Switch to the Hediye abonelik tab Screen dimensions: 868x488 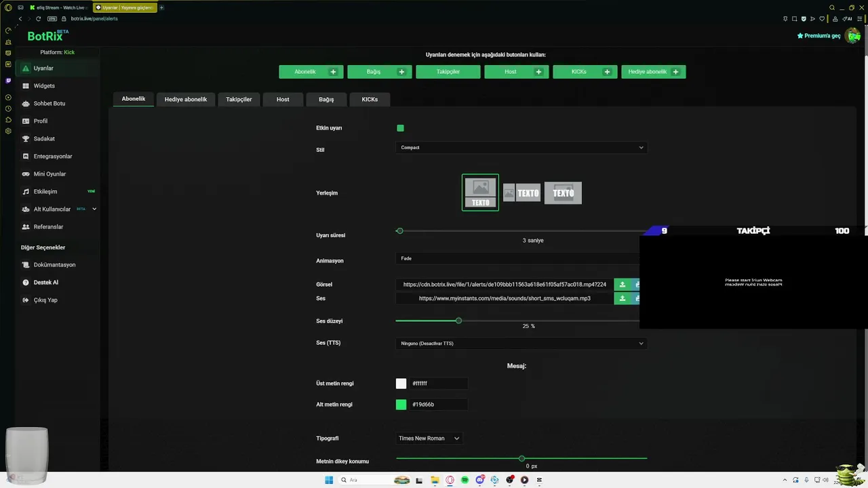pos(186,100)
